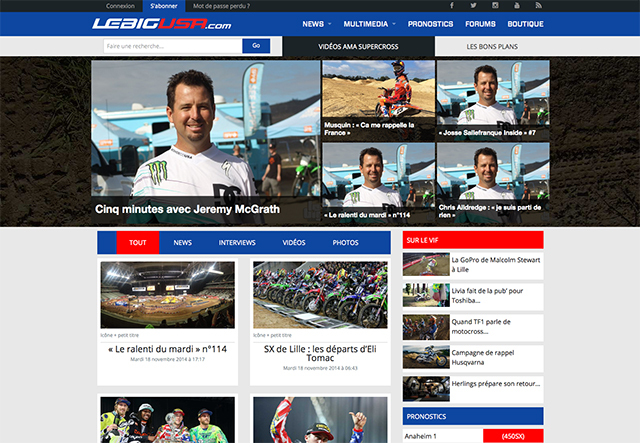
Task: Click the Sur le vif header
Action: tap(473, 240)
